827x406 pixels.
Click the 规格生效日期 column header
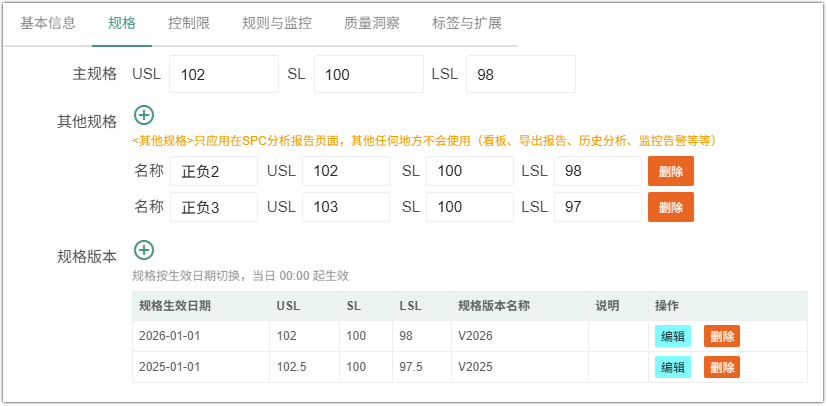pyautogui.click(x=201, y=306)
